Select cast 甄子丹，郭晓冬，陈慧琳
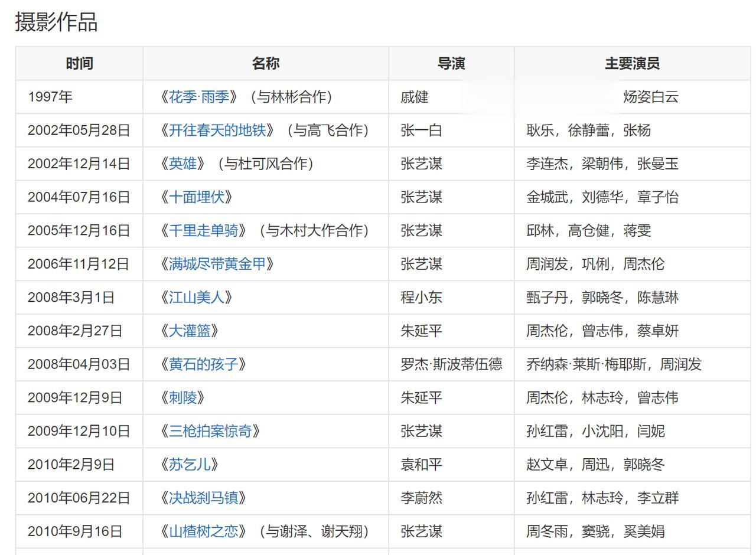The width and height of the screenshot is (756, 555). point(602,298)
